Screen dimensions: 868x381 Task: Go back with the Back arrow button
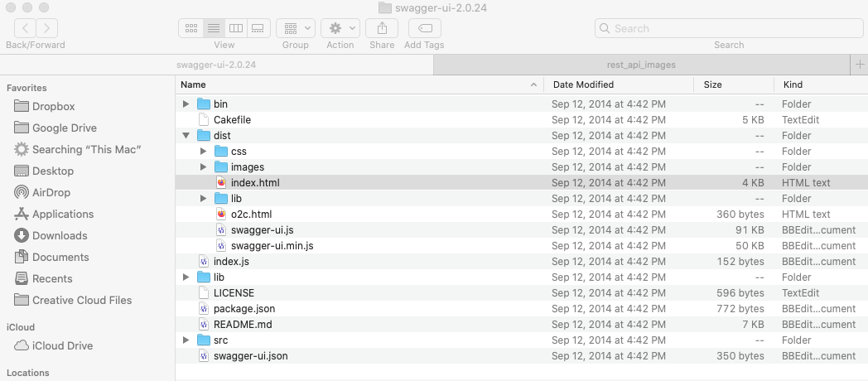(x=26, y=28)
